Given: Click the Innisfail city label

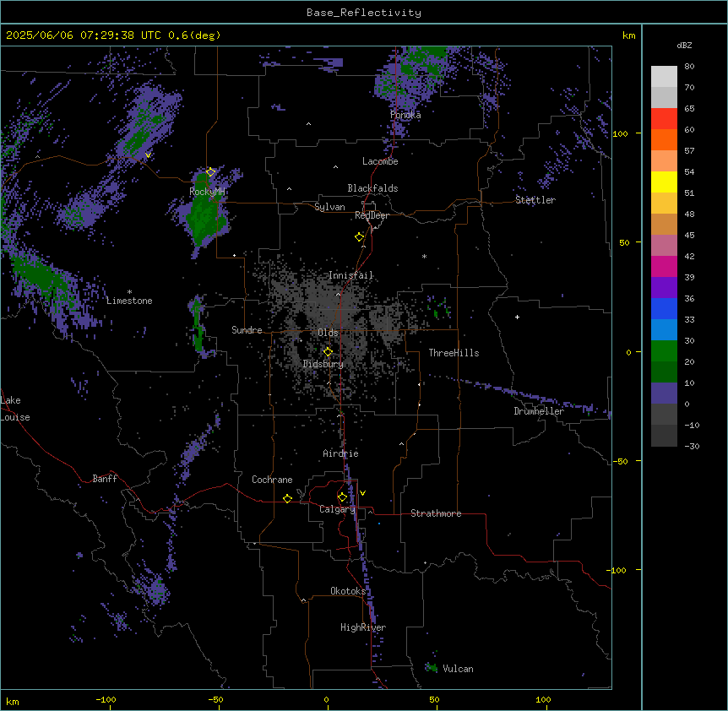Looking at the screenshot, I should 350,275.
